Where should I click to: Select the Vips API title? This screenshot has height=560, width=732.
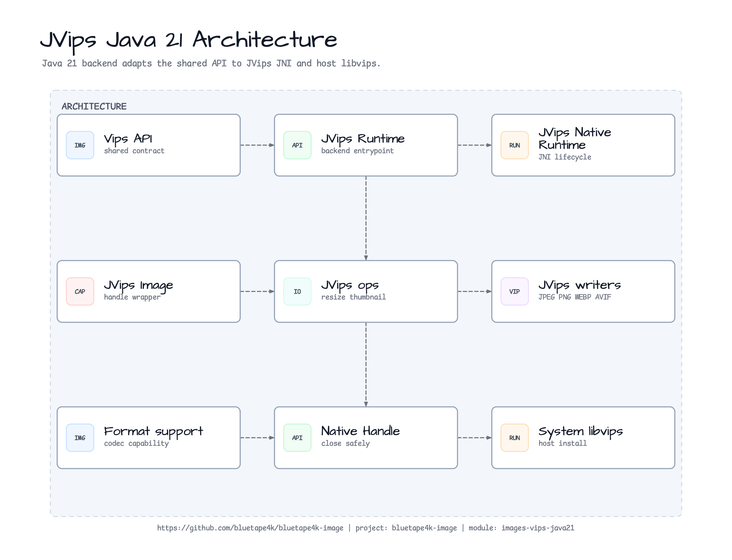pyautogui.click(x=128, y=139)
